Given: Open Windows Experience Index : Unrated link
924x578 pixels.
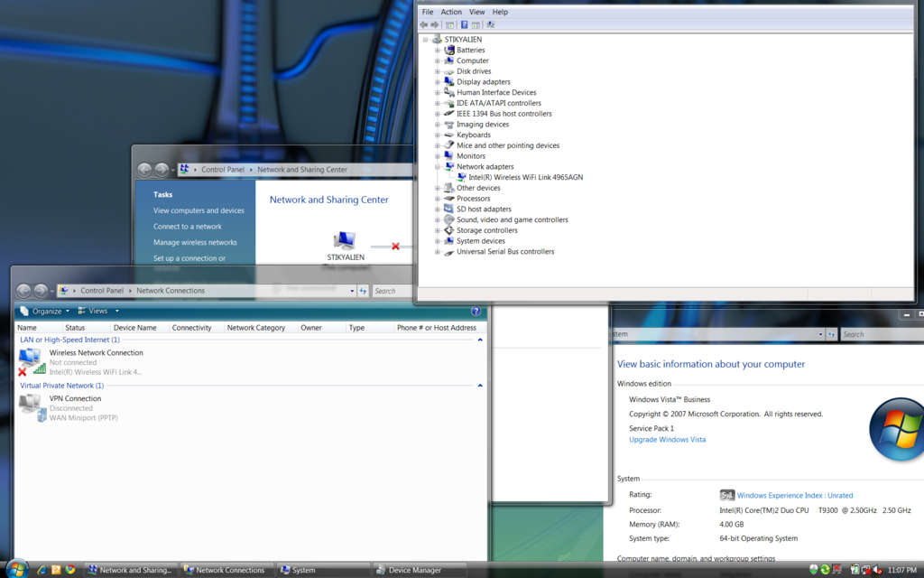Looking at the screenshot, I should click(x=795, y=496).
